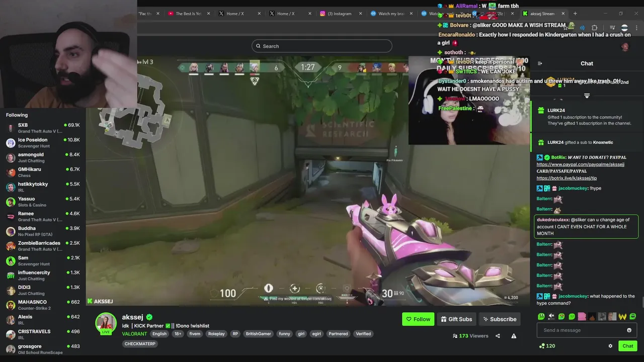Viewport: 644px width, 362px height.
Task: Open DIDI3 channel in Following
Action: coord(43,291)
